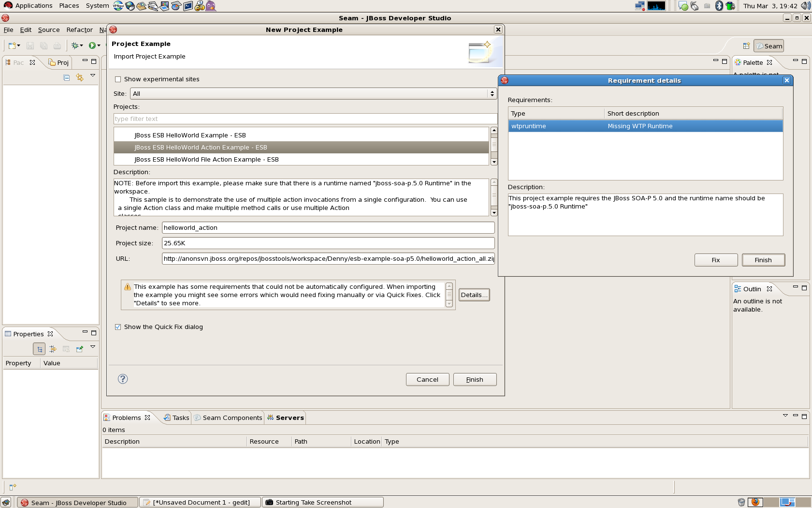Open the Pidgin launcher in top panel
The height and width of the screenshot is (508, 812).
click(211, 6)
